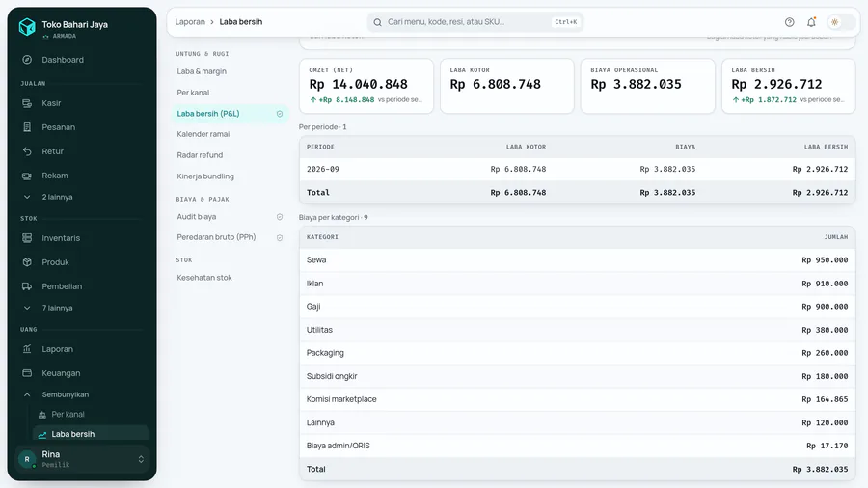The height and width of the screenshot is (488, 868).
Task: Click the Toko Bahari Jaya cube logo
Action: pos(27,27)
